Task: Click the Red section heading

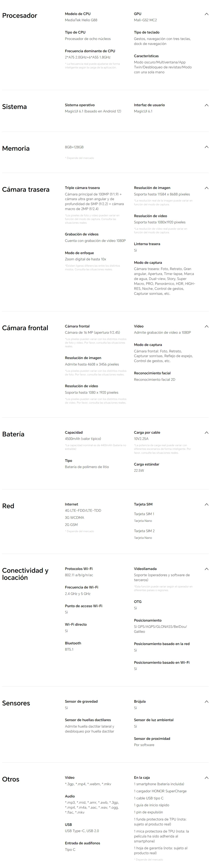Action: click(8, 506)
